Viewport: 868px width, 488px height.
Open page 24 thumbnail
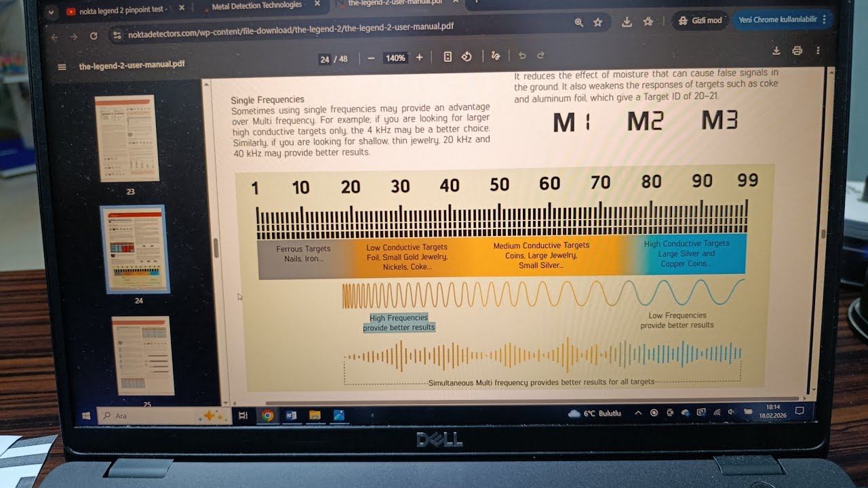click(134, 250)
